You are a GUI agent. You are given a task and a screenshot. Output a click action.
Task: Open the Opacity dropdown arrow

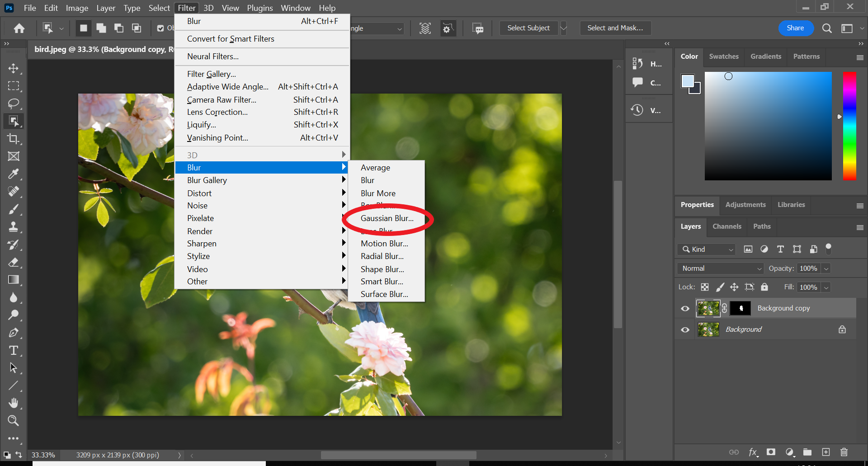point(826,268)
